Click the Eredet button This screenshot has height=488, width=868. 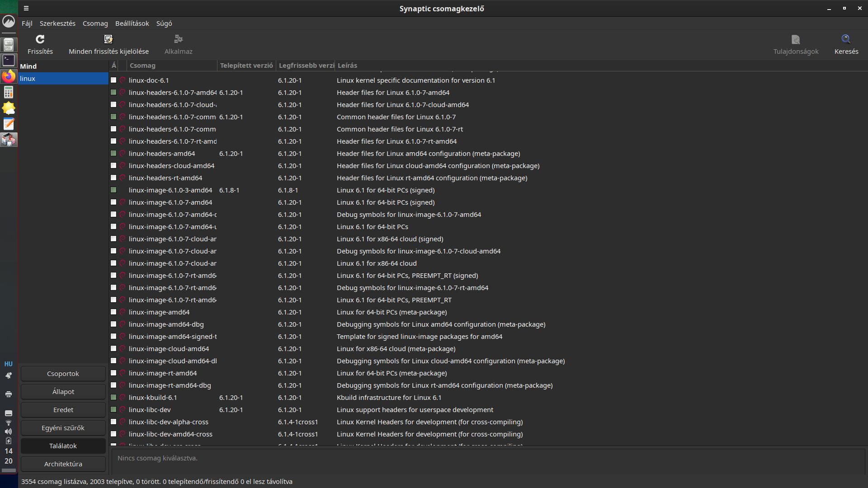coord(63,410)
